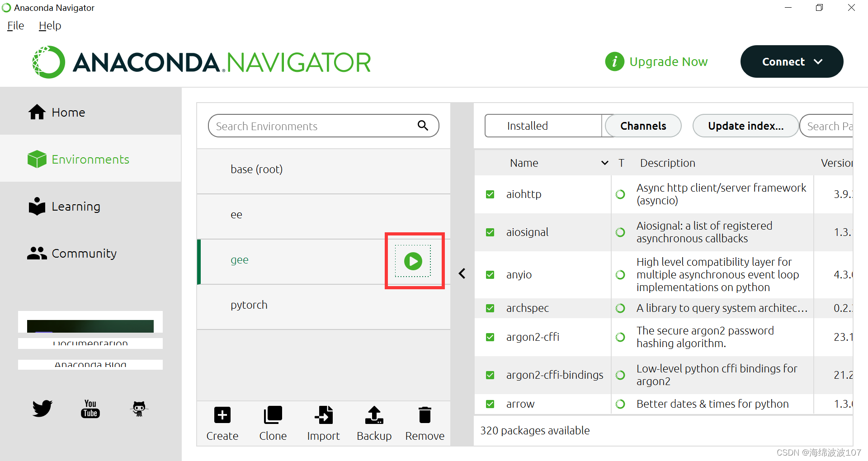The width and height of the screenshot is (868, 461).
Task: Restore down the Anaconda Navigator window
Action: coord(819,8)
